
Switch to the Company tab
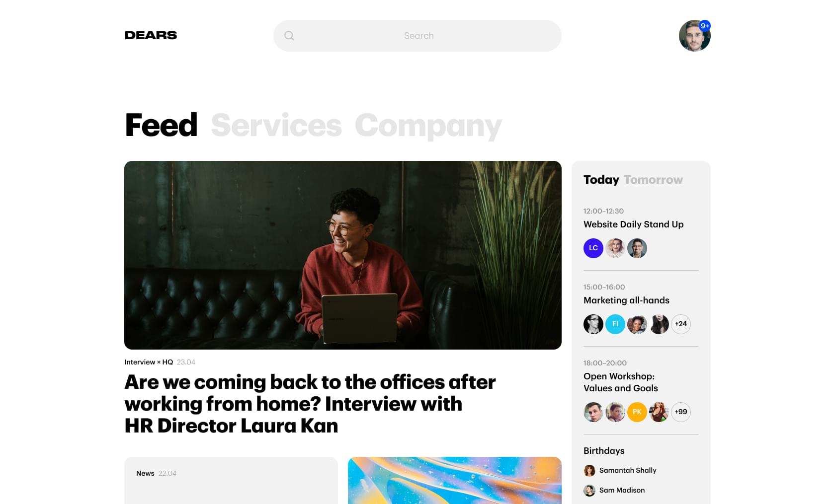[x=428, y=125]
